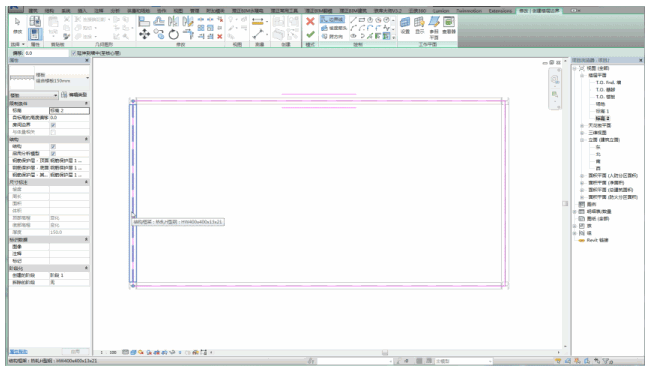Click the red Delete X in Modify panel
Viewport: 651px width, 369px height.
click(x=220, y=37)
